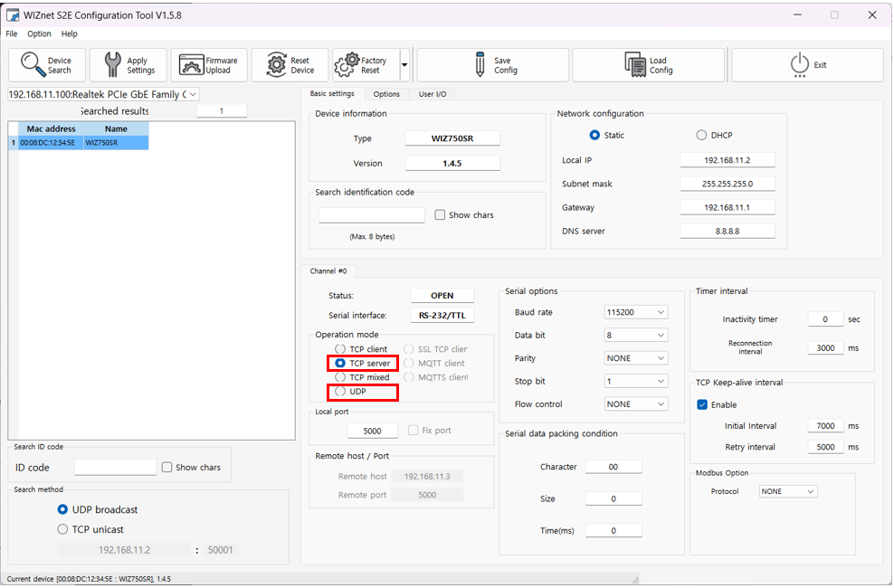Click the Local IP input field

point(727,160)
